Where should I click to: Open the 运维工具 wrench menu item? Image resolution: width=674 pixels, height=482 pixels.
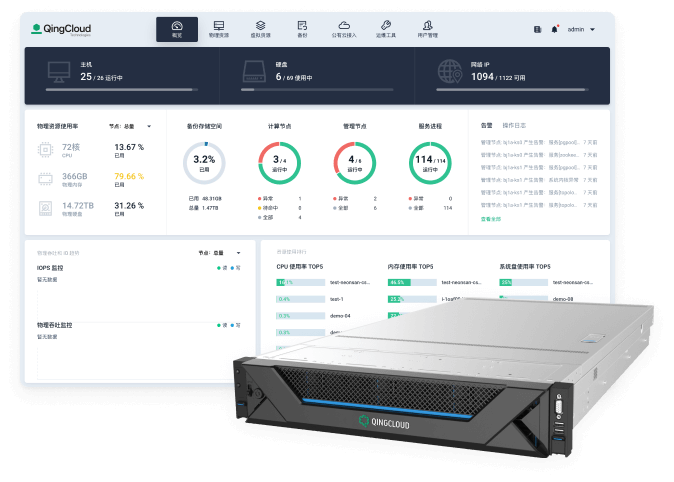coord(386,29)
